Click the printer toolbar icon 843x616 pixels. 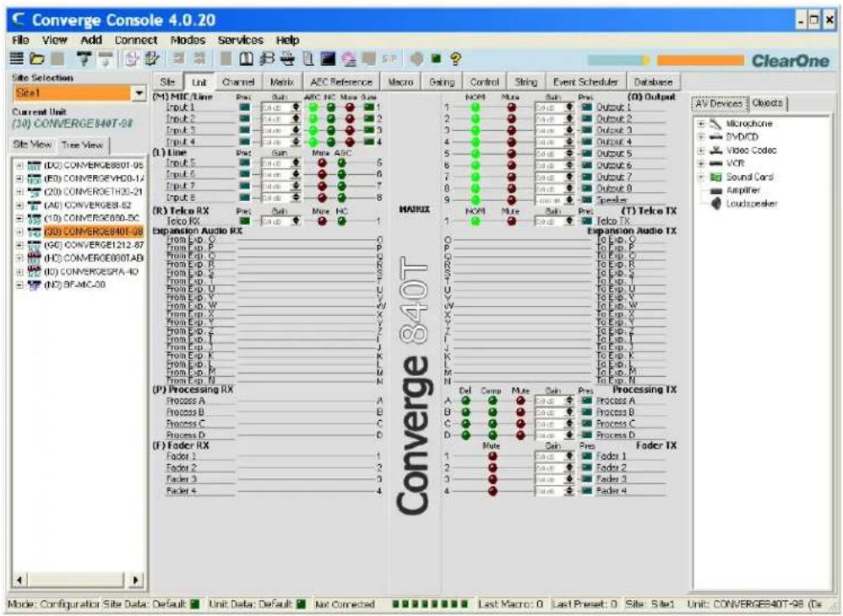tap(288, 58)
